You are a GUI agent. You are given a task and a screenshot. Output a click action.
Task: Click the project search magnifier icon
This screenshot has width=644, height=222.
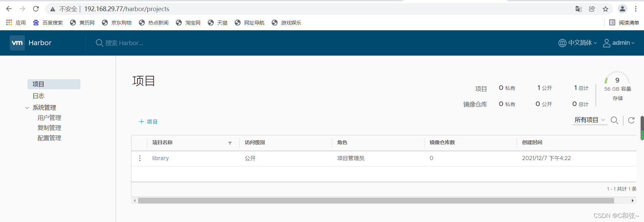click(614, 120)
